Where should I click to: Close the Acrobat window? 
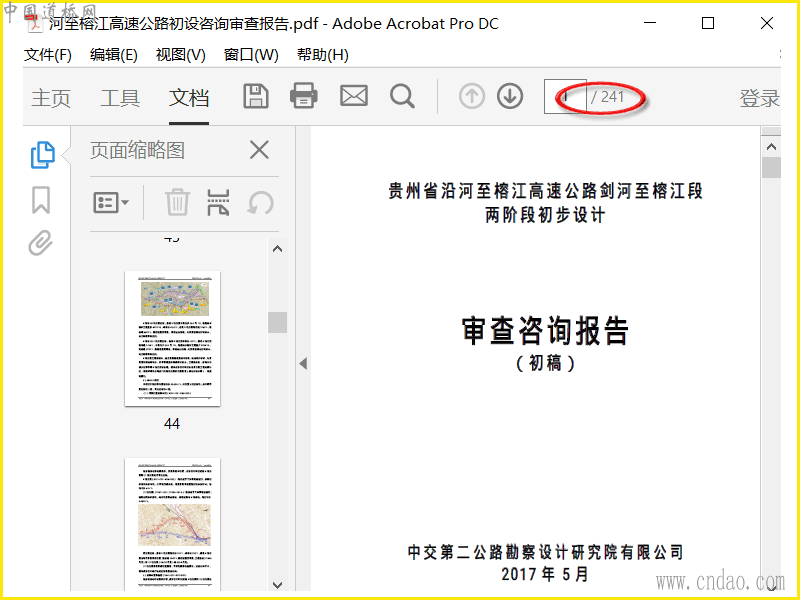(767, 23)
